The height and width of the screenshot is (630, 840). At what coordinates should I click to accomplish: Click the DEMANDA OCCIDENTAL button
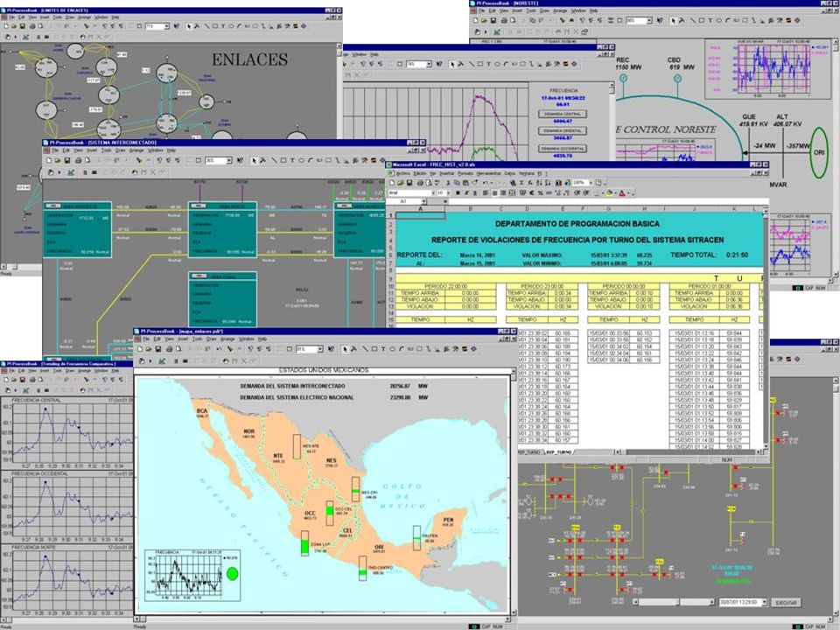pyautogui.click(x=563, y=149)
